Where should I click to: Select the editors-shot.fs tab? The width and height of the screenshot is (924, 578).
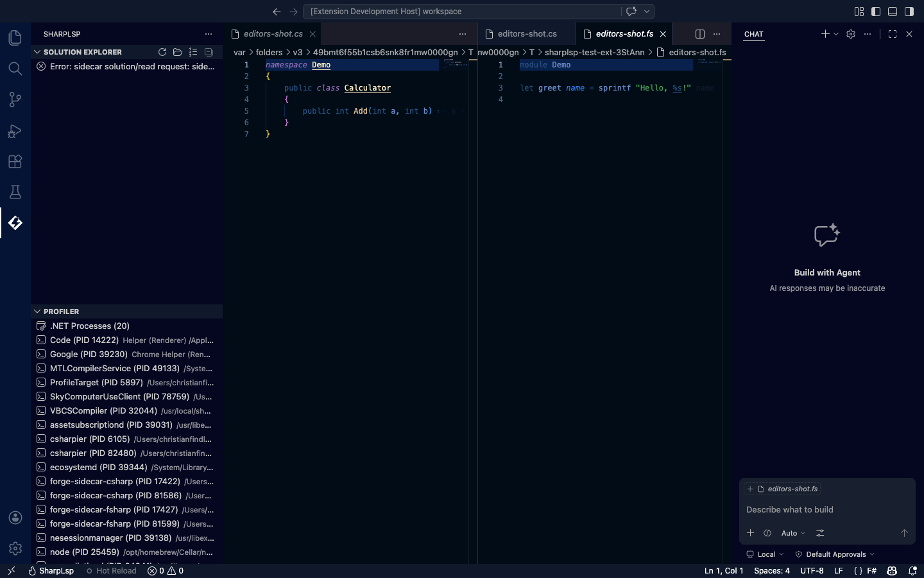tap(624, 34)
